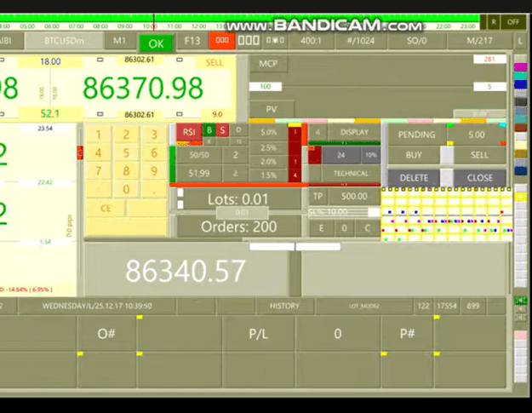Viewport: 532px width, 413px height.
Task: Click the TP button
Action: click(317, 196)
